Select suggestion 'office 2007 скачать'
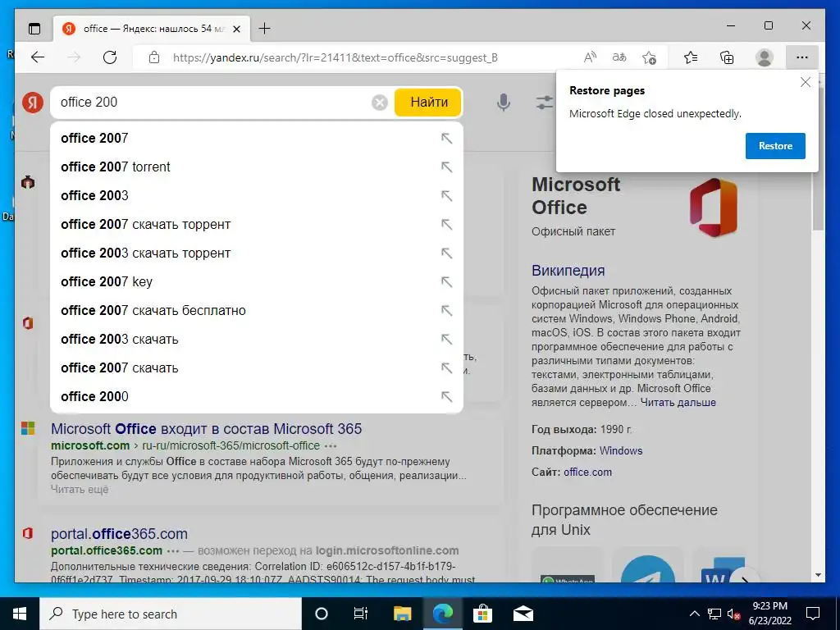The width and height of the screenshot is (840, 630). (257, 367)
